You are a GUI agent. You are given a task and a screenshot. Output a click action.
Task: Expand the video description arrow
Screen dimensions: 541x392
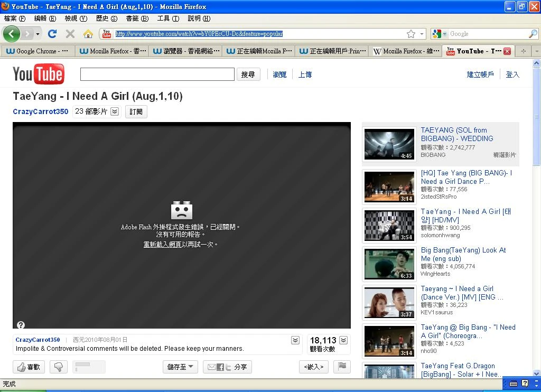click(295, 340)
